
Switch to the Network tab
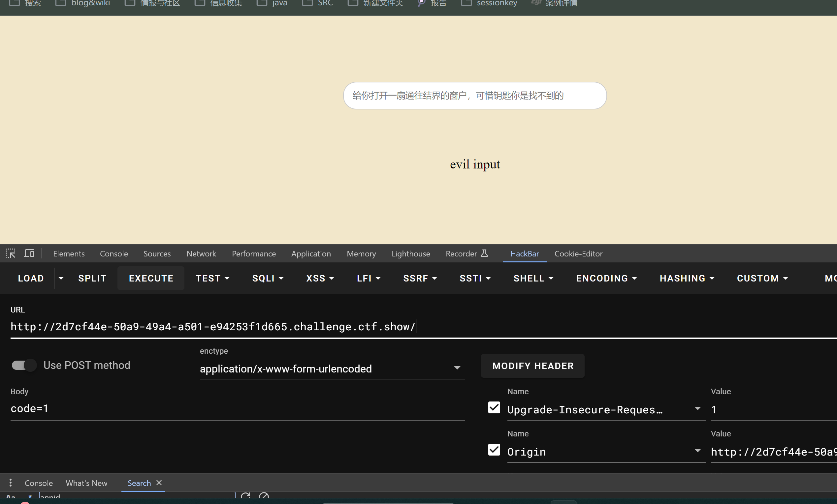point(201,253)
